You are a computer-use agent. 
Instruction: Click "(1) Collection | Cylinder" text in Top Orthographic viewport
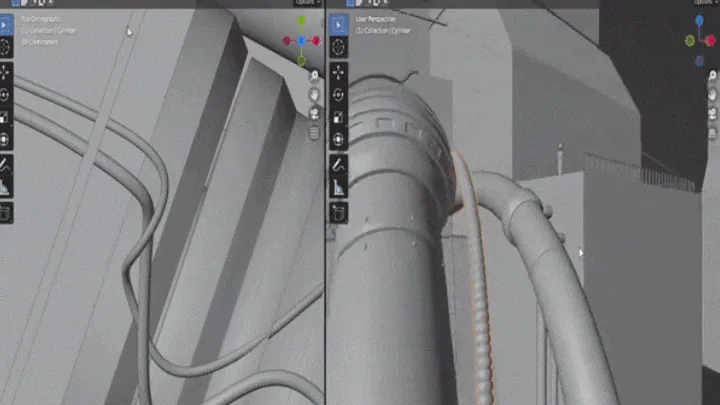click(49, 31)
